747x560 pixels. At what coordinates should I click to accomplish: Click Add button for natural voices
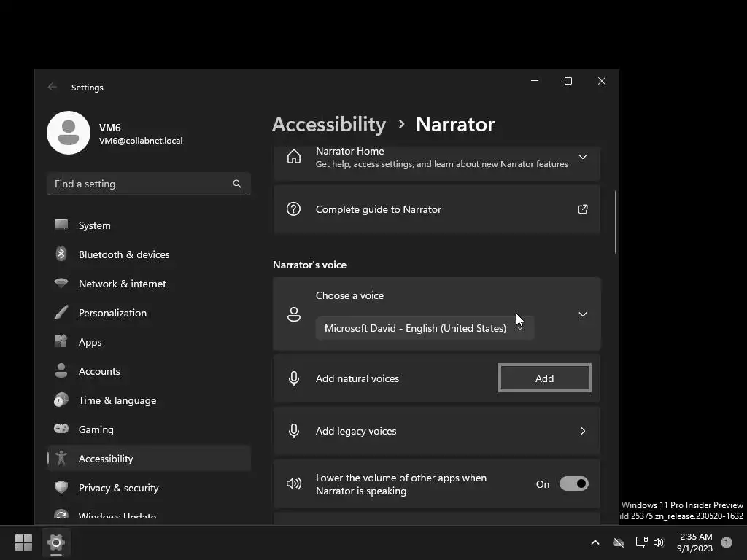tap(544, 378)
